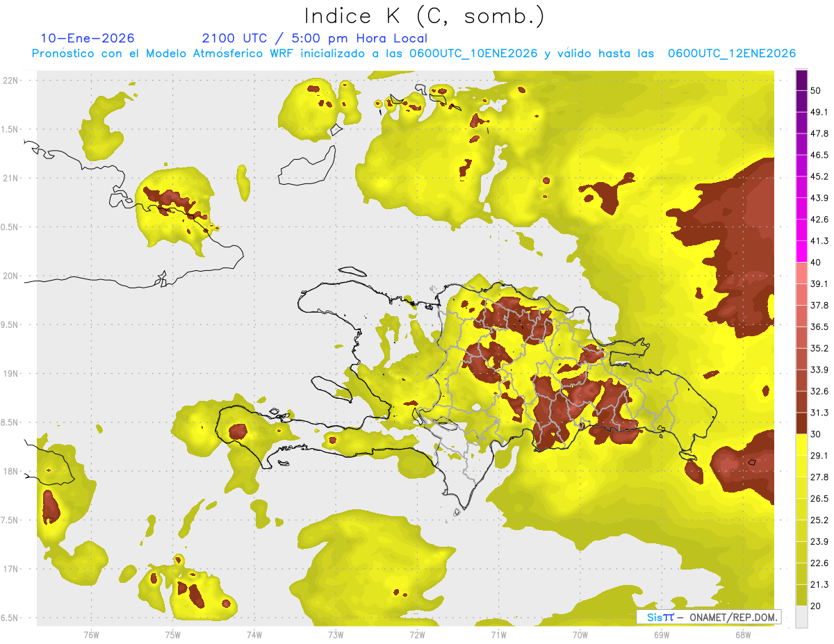Click legend value "26.5"

(819, 499)
